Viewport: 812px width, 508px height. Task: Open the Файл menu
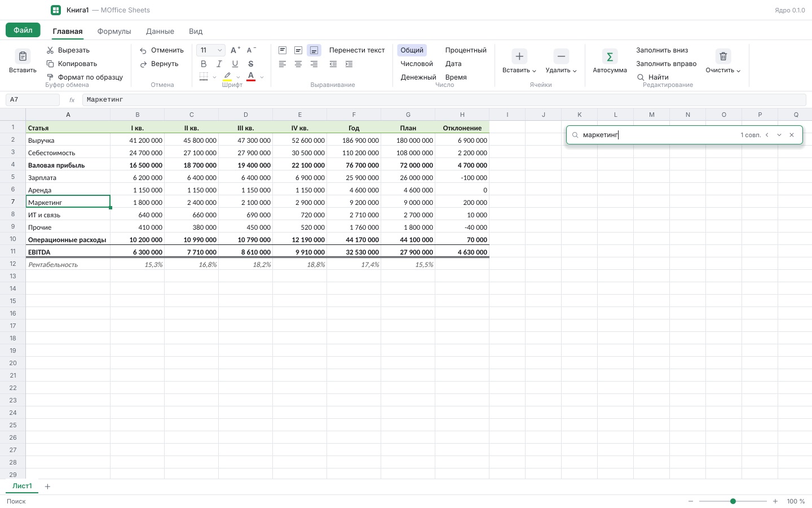pyautogui.click(x=23, y=30)
